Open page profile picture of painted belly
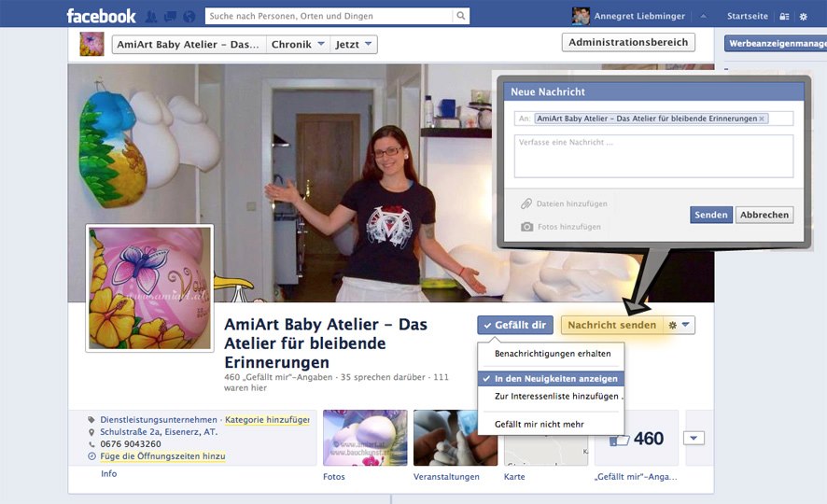 coord(149,287)
